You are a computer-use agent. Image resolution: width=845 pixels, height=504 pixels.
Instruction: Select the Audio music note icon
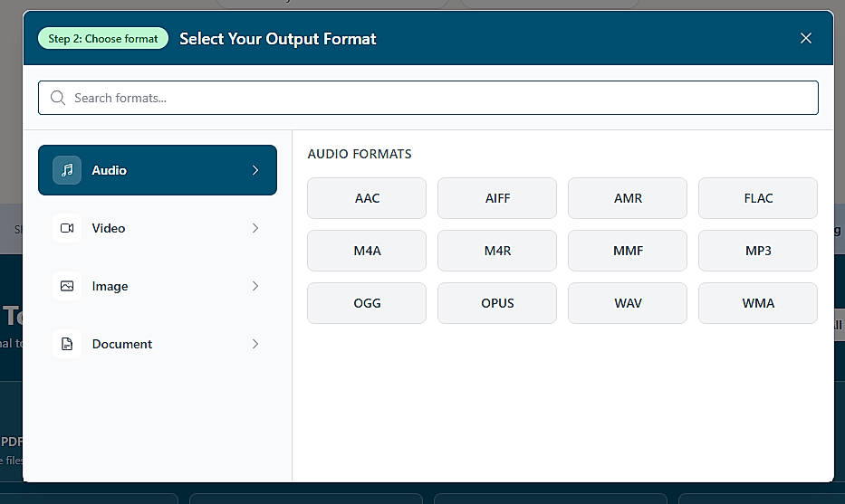pyautogui.click(x=67, y=170)
